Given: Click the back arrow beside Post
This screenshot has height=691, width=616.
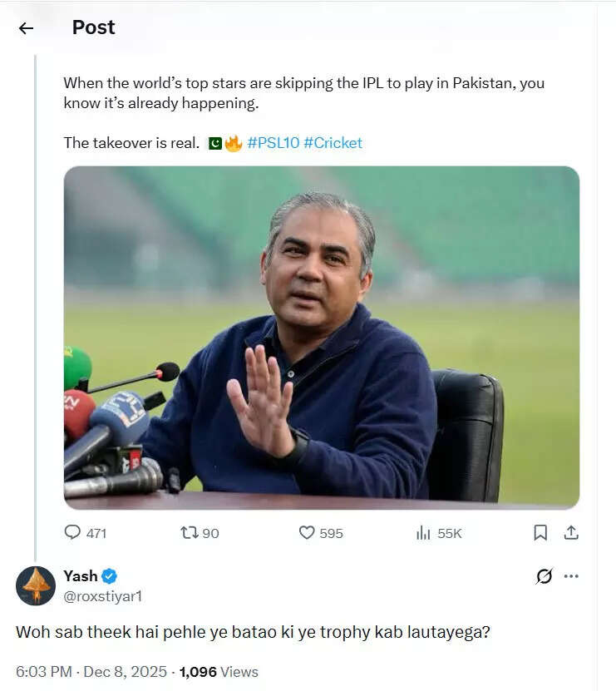Looking at the screenshot, I should [26, 28].
